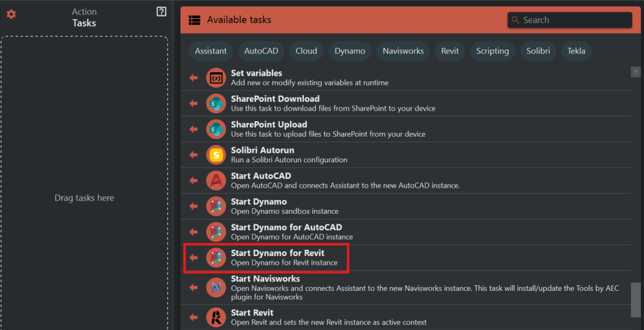Image resolution: width=644 pixels, height=330 pixels.
Task: Click the scroll-to-top arrow button
Action: tap(635, 72)
